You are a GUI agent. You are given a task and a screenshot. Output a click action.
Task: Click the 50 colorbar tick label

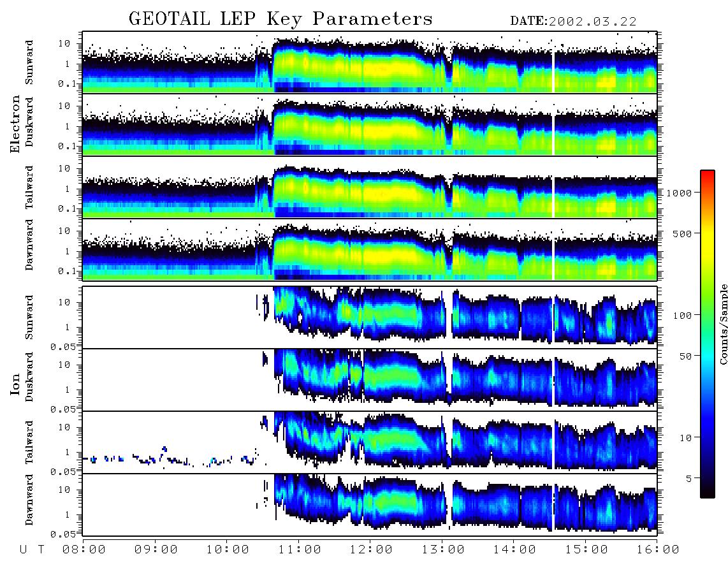(x=685, y=356)
